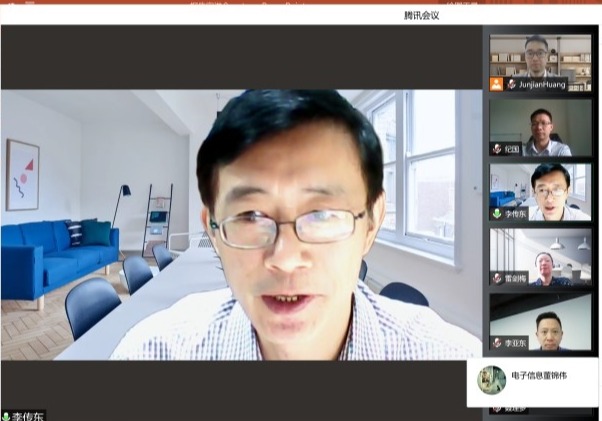602x421 pixels.
Task: Click the JunjianHuang name label
Action: [x=542, y=85]
